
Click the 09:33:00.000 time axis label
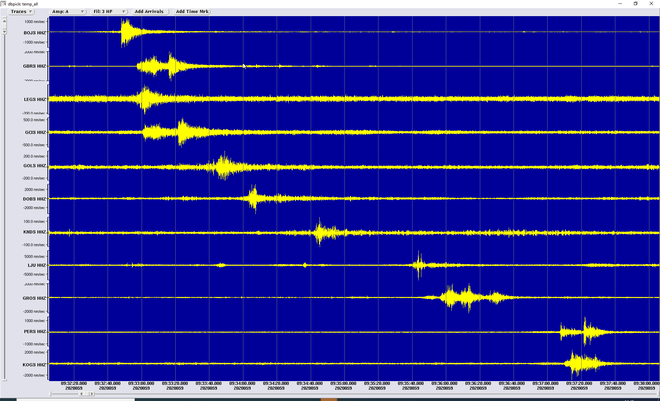coord(141,383)
